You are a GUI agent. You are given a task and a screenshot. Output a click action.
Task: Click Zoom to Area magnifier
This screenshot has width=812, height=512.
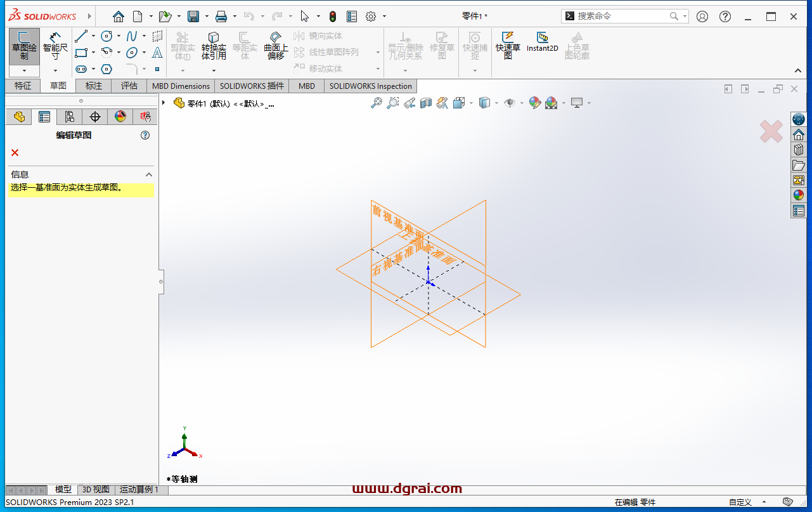point(393,103)
